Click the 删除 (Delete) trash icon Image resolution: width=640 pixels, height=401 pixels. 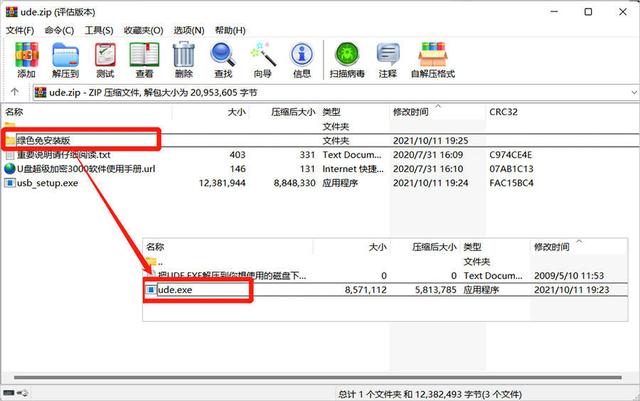[184, 60]
